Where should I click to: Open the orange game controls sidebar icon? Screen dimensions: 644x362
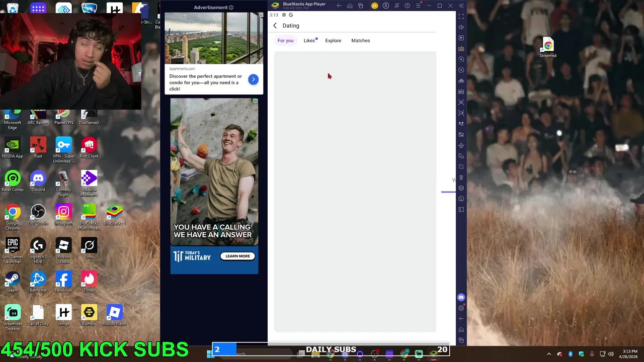(461, 49)
